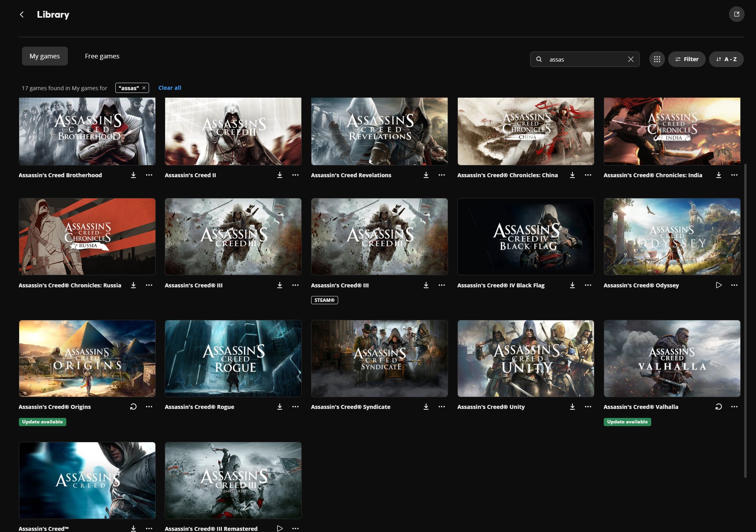Download Assassin's Creed III with the STEAM badge
756x532 pixels.
coord(426,285)
